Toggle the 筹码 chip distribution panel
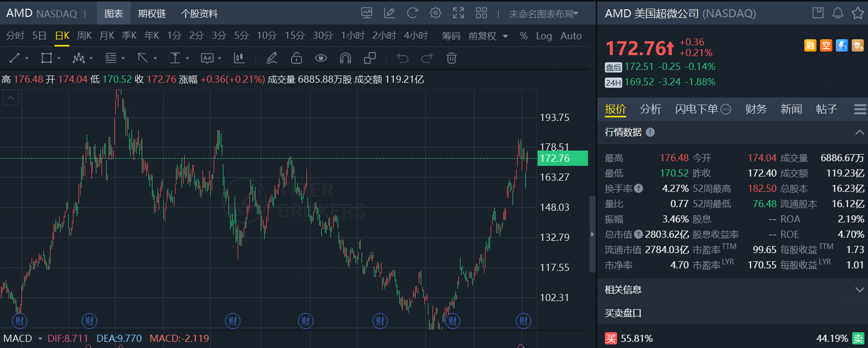868x348 pixels. pos(451,36)
